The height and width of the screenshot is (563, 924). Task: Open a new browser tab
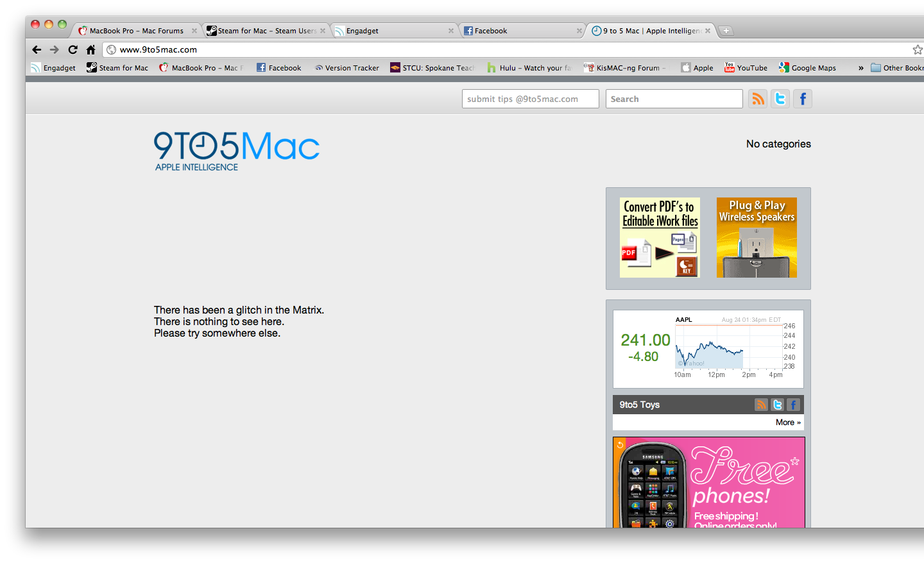click(x=726, y=31)
